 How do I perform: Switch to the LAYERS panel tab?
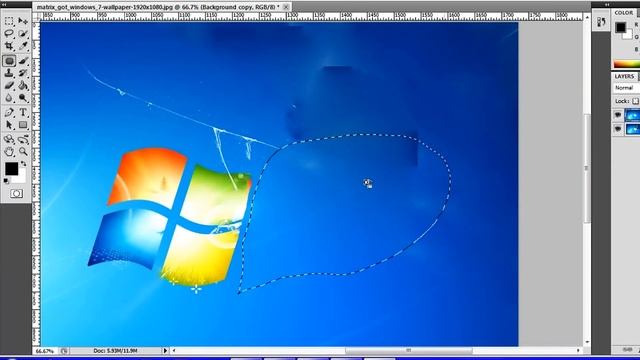[x=624, y=76]
